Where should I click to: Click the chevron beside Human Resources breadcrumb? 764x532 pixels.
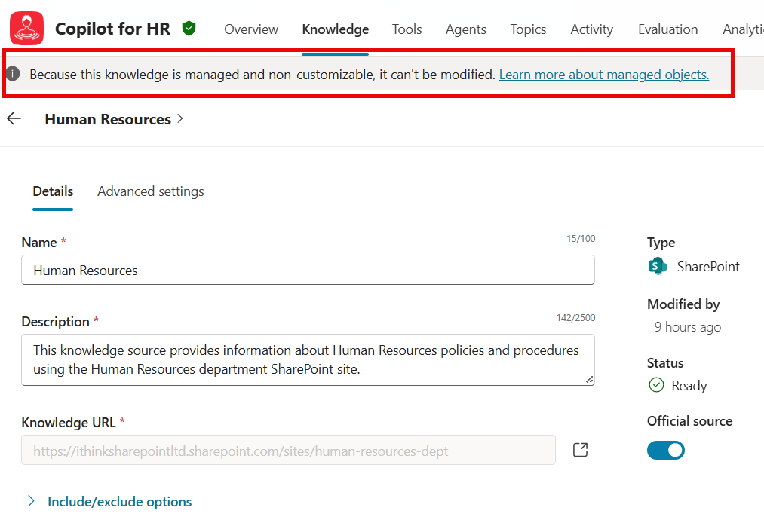[180, 119]
